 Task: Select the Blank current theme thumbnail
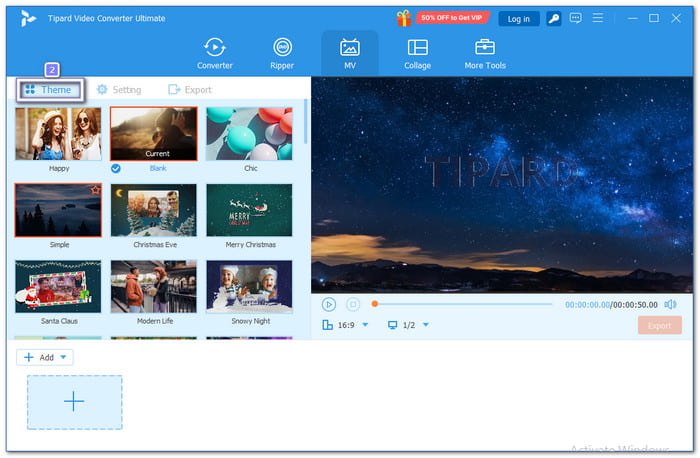(154, 134)
